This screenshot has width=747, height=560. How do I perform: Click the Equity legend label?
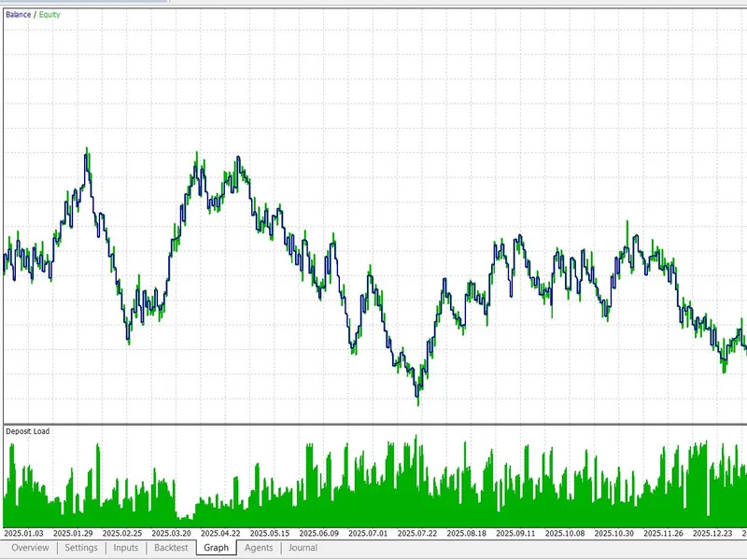(49, 15)
